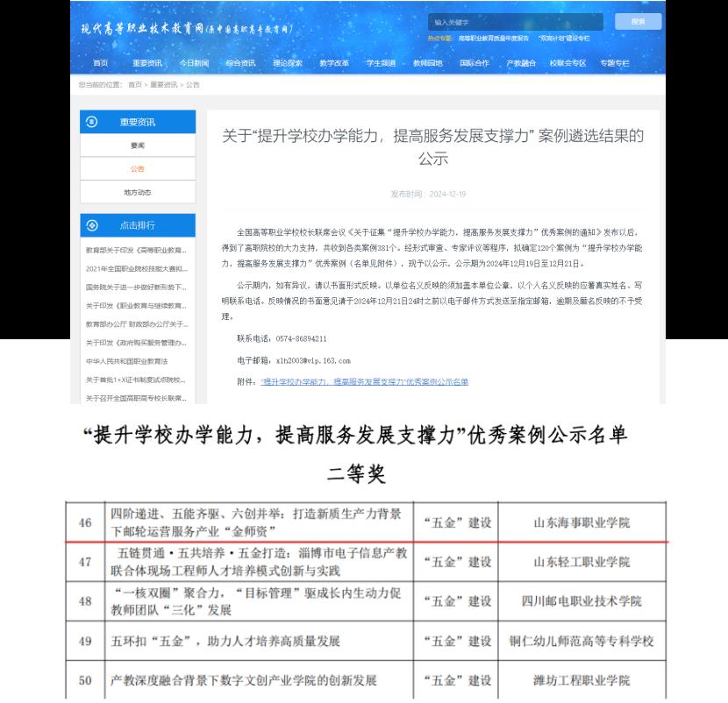Open ranking item 教育部办公厅 财政部办公厅关于...

click(x=137, y=324)
